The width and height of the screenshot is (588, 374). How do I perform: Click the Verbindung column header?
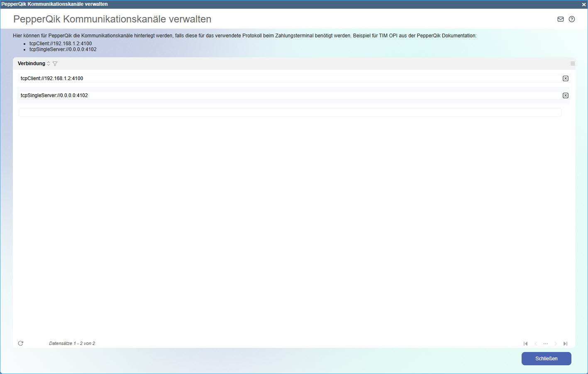32,64
